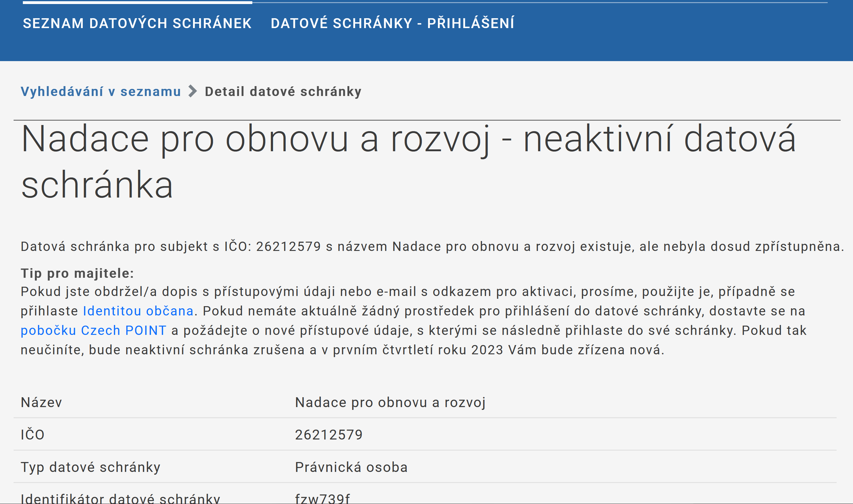Click the 2023 year in the tip paragraph
This screenshot has width=853, height=504.
487,350
